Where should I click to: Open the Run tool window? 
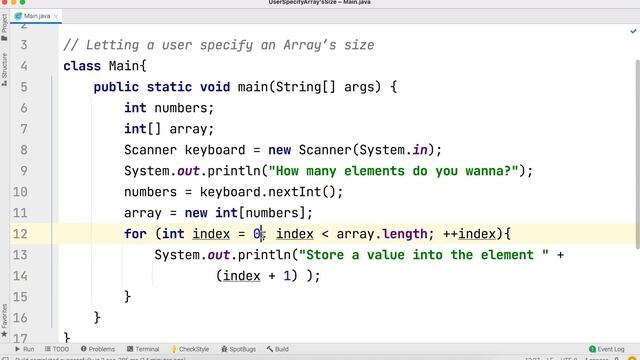coord(24,349)
